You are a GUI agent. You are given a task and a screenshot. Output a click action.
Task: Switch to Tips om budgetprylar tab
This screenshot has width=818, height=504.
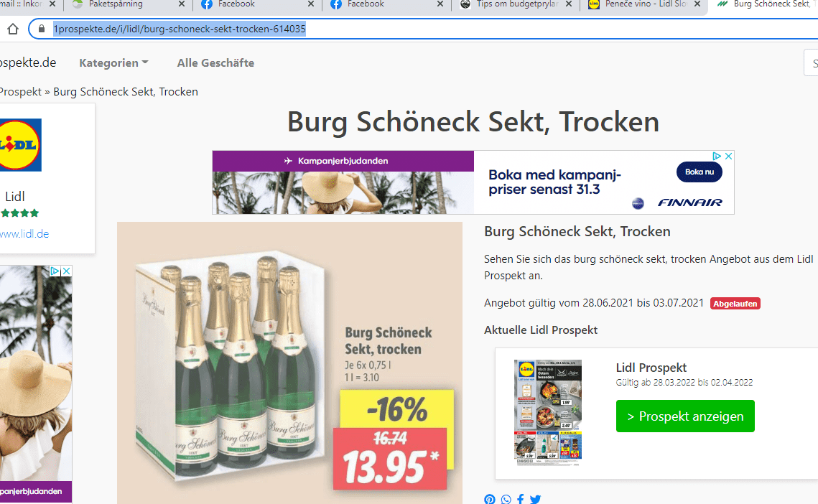[515, 4]
